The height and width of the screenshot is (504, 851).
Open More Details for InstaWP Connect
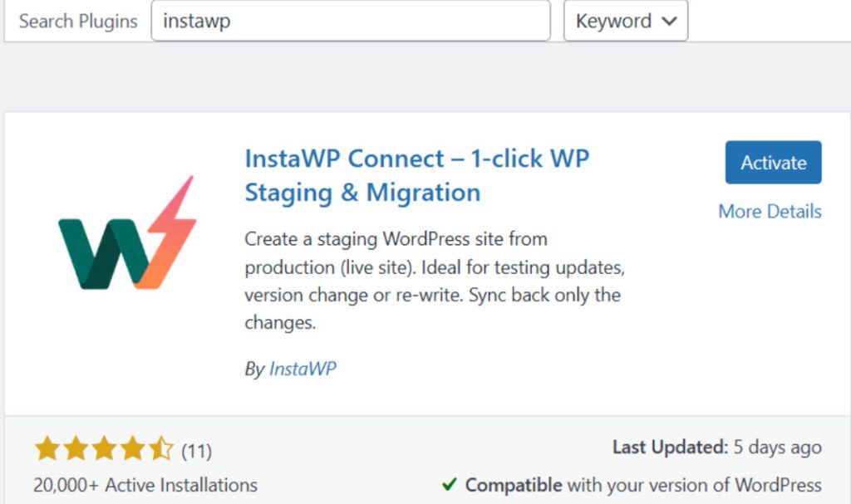[x=769, y=212]
